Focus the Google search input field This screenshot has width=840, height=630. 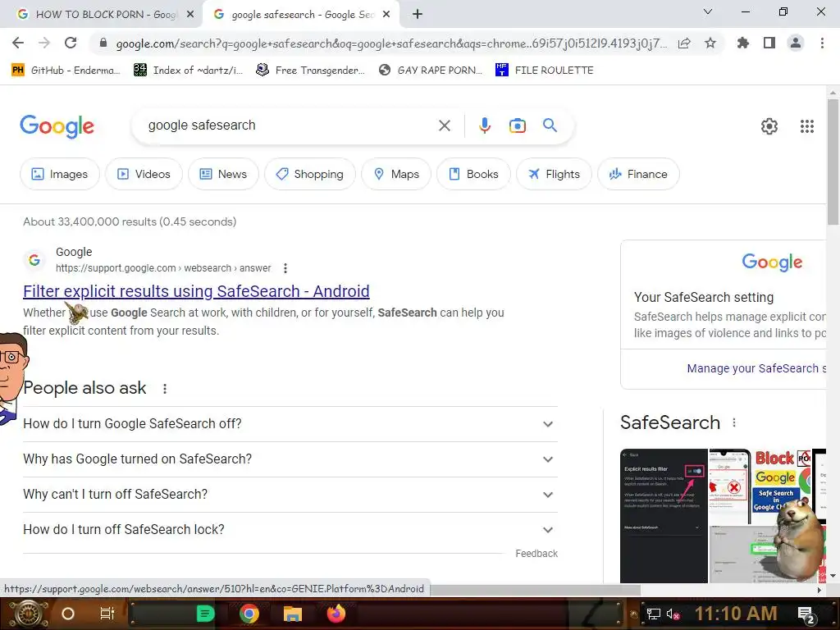(288, 126)
